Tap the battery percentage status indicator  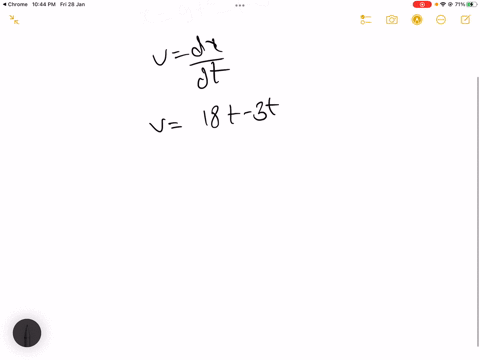(460, 4)
